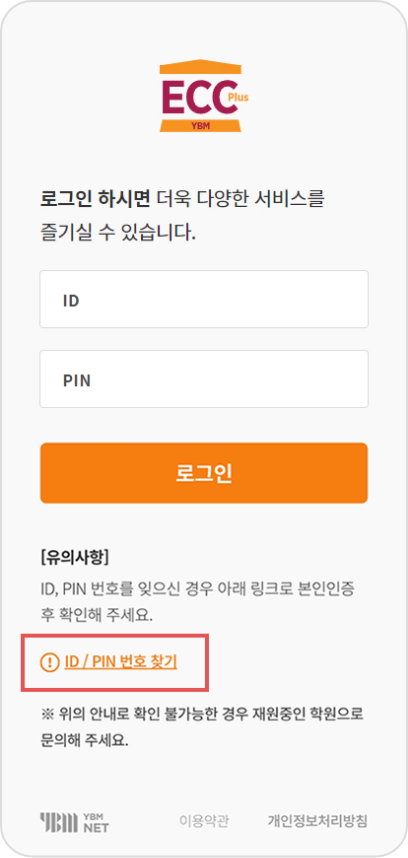Viewport: 408px width, 858px height.
Task: Open the 개인정보처리방침 privacy policy link
Action: (317, 821)
